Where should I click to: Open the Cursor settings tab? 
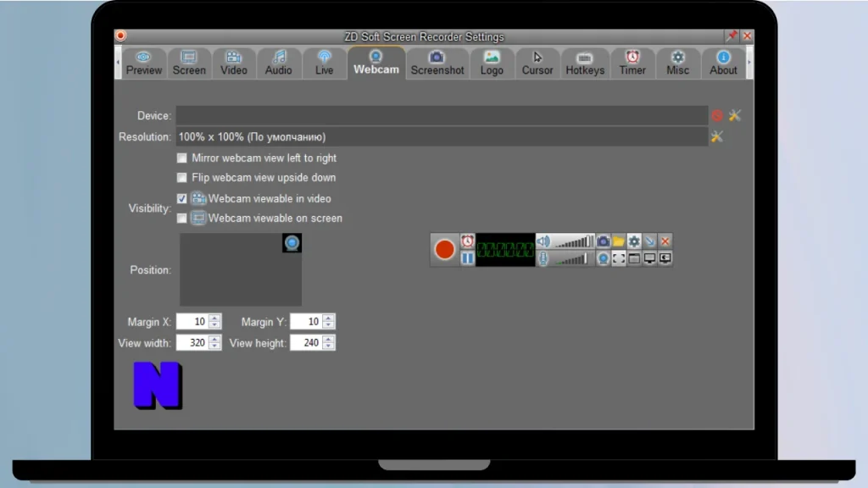coord(537,63)
